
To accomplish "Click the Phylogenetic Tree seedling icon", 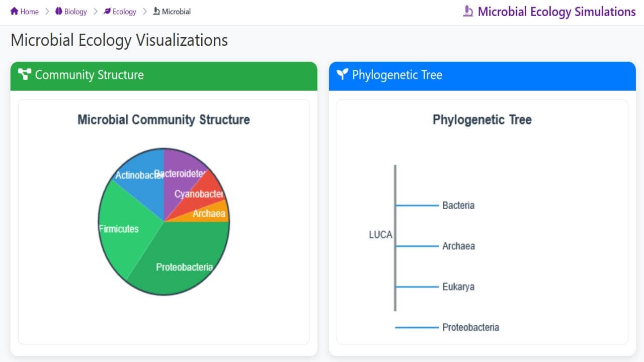I will pos(342,74).
